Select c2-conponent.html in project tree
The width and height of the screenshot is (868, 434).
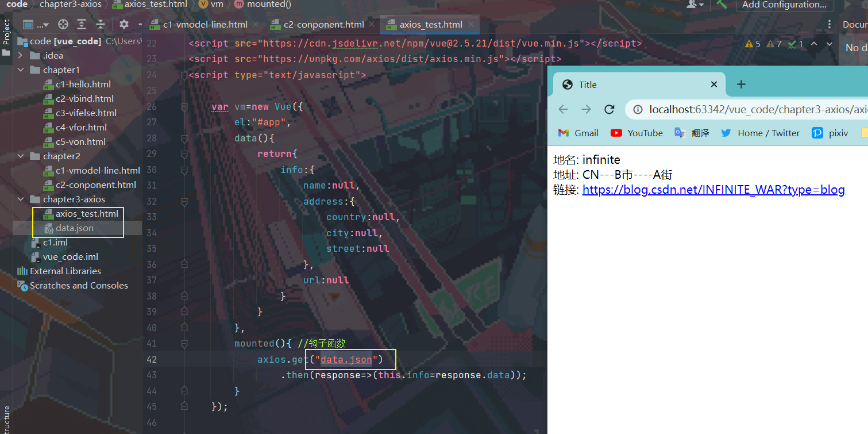(x=90, y=185)
